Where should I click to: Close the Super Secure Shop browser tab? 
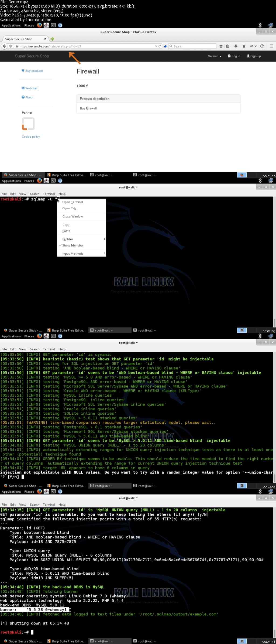click(x=45, y=39)
